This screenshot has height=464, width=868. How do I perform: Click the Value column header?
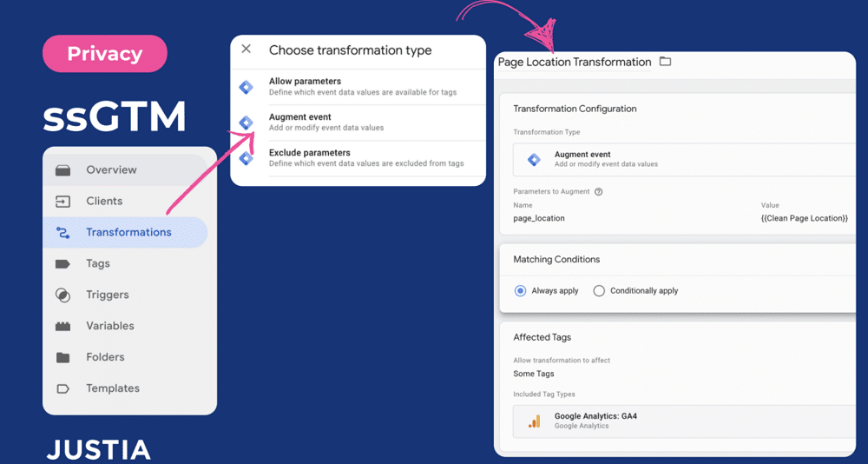[769, 205]
